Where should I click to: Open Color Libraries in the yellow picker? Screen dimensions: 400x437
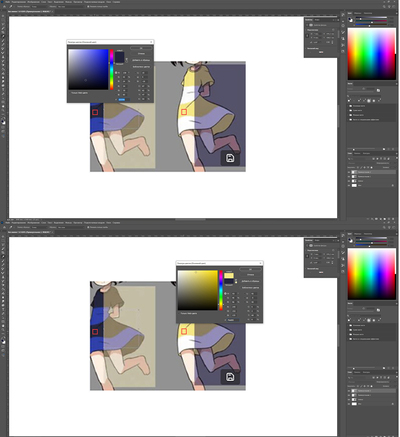250,288
